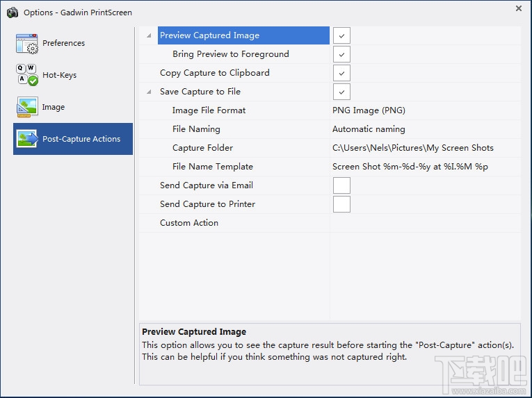
Task: Click the Preferences window icon in sidebar
Action: pos(27,44)
